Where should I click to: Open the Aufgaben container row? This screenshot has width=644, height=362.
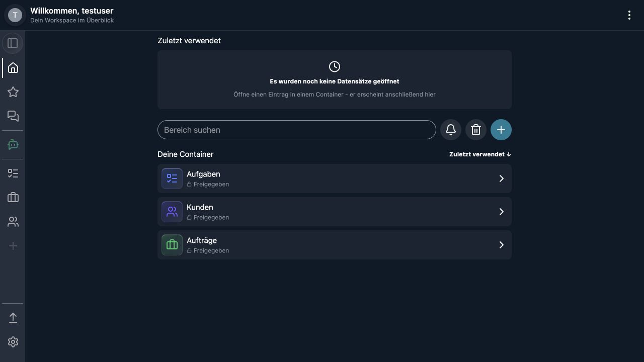tap(335, 178)
